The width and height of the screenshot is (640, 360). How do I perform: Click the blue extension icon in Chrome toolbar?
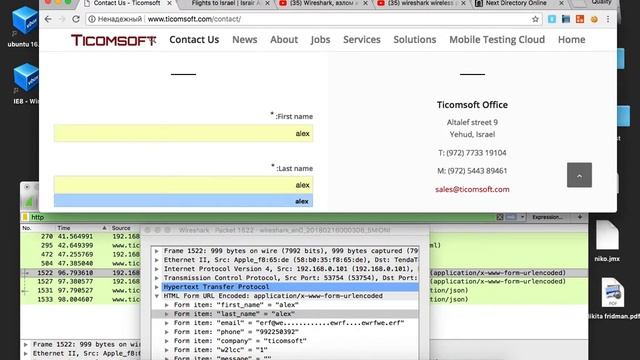[x=552, y=19]
